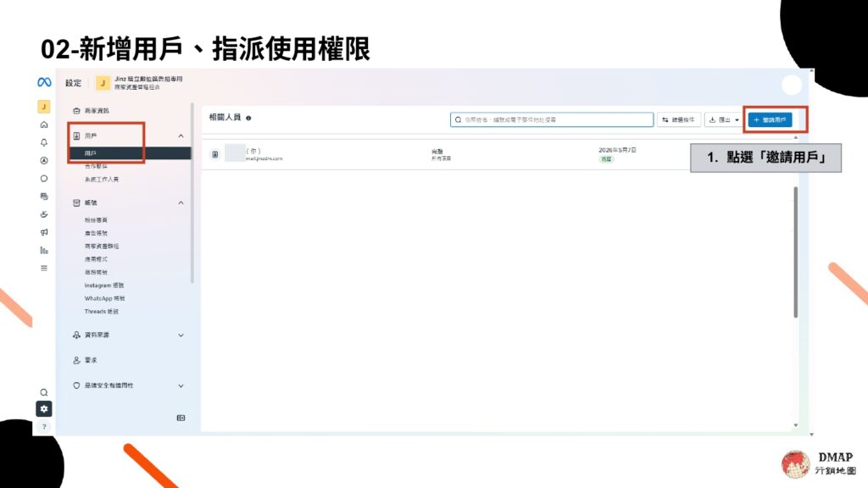Viewport: 868px width, 488px height.
Task: Open 粉絲專頁 under 帳號
Action: pyautogui.click(x=97, y=220)
